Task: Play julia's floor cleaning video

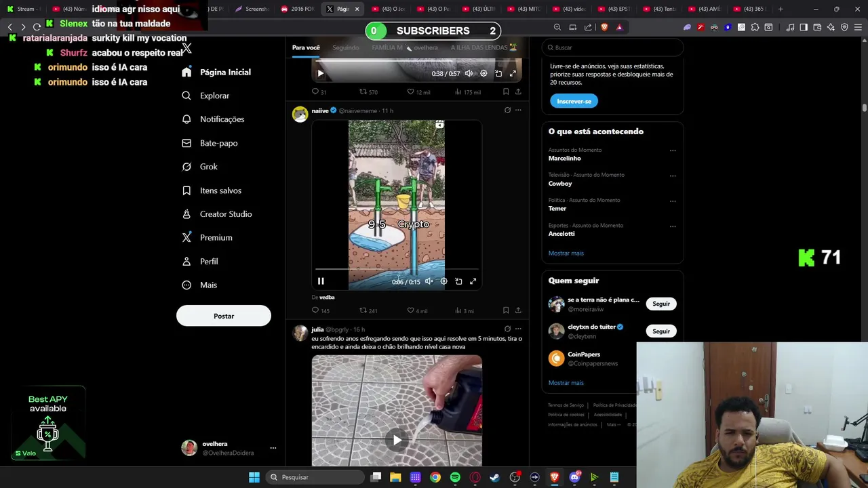Action: (x=397, y=440)
